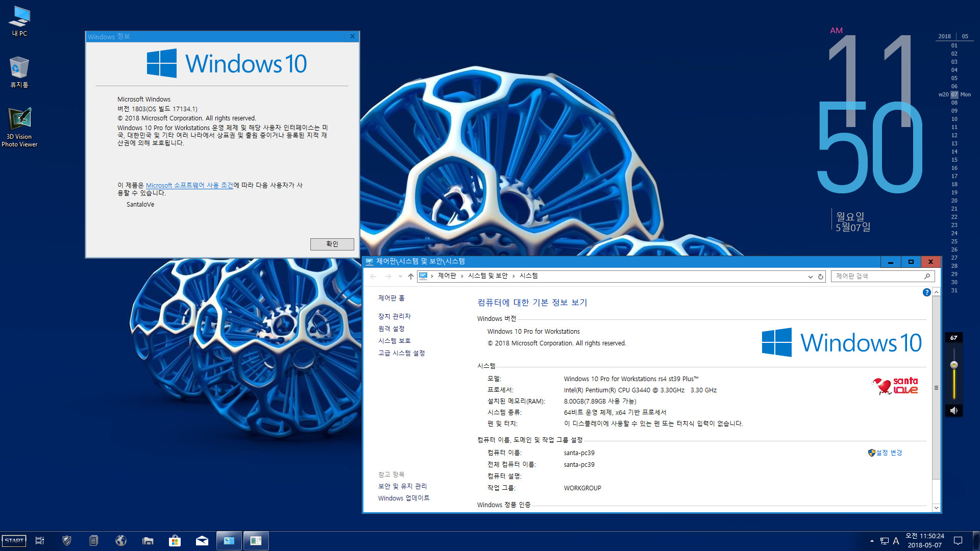Switch to Windows 정보 taskbar button
The width and height of the screenshot is (980, 551).
256,541
